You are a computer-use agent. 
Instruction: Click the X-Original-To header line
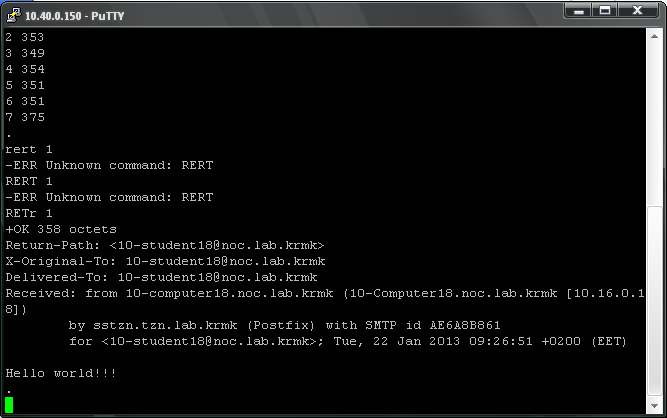[165, 261]
